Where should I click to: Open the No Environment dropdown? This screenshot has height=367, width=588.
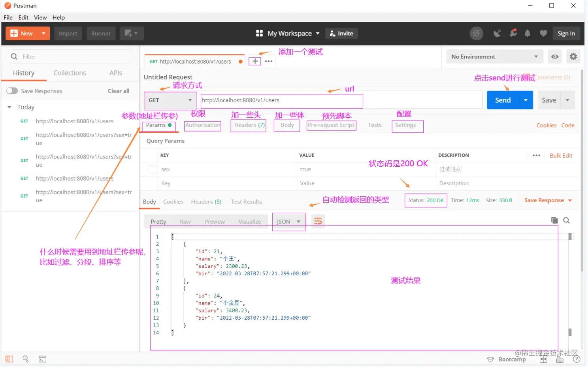tap(495, 56)
